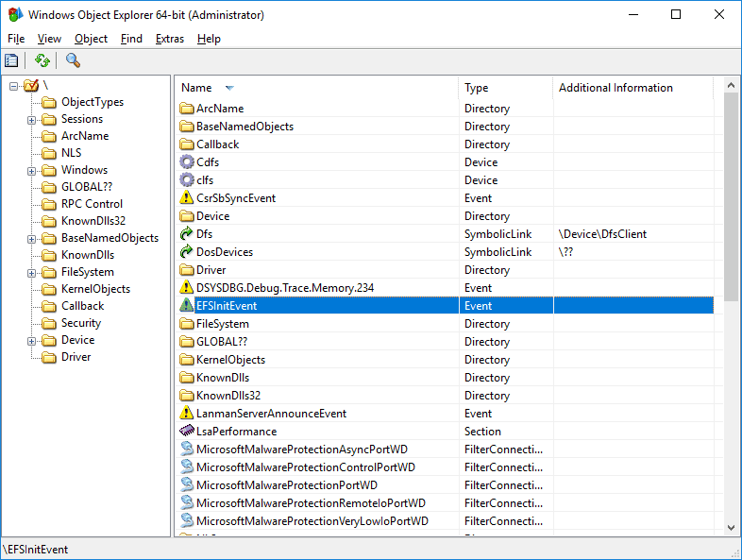Sort list by the Type column header
This screenshot has height=560, width=742.
pyautogui.click(x=506, y=88)
